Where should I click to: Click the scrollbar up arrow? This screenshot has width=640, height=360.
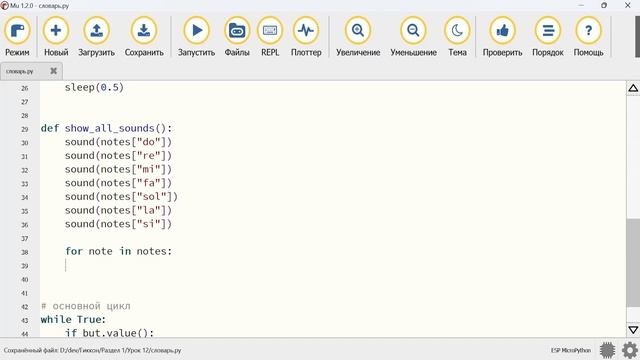coord(633,88)
